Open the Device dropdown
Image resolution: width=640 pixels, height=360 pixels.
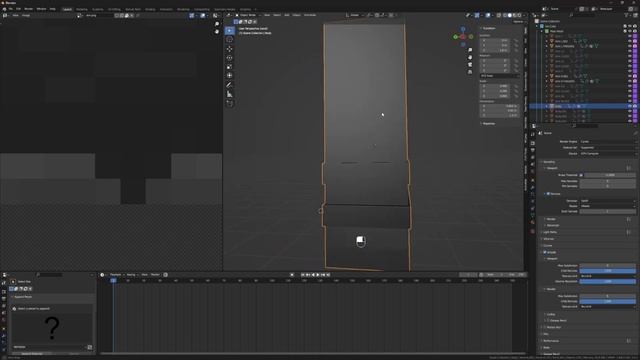(607, 154)
